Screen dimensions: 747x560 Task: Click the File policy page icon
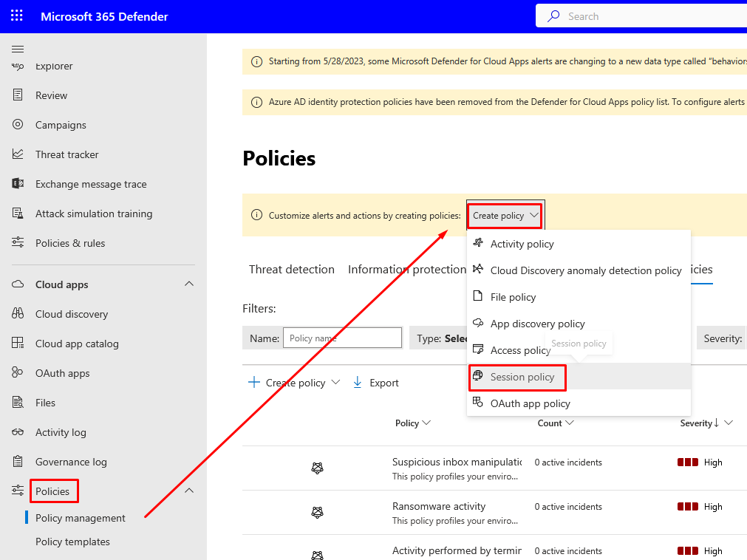tap(478, 296)
